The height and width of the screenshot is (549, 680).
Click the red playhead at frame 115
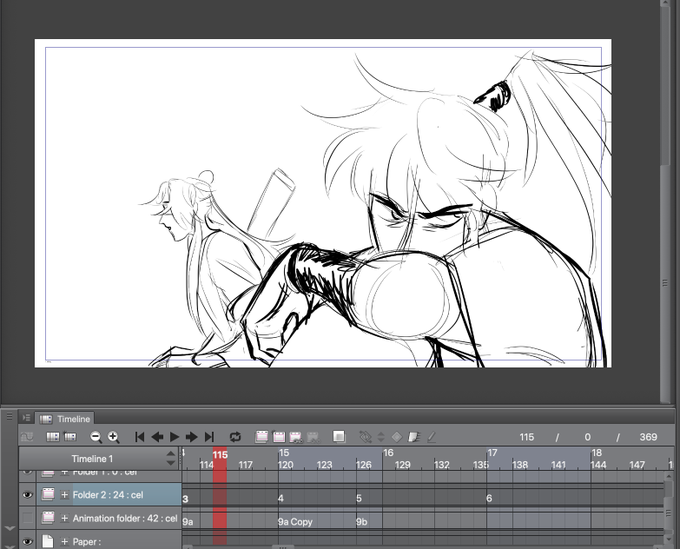[220, 455]
